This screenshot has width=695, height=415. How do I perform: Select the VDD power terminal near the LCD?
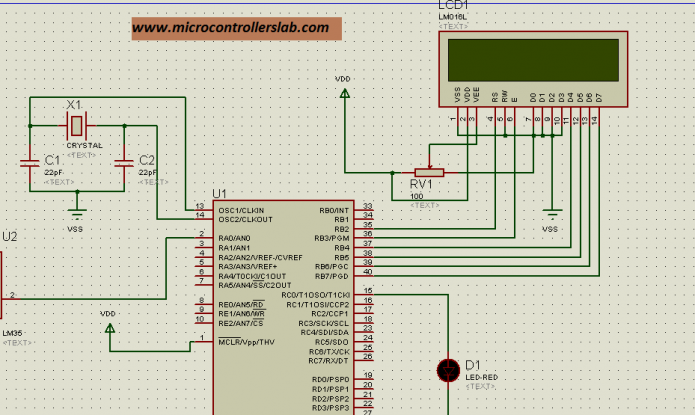click(344, 93)
